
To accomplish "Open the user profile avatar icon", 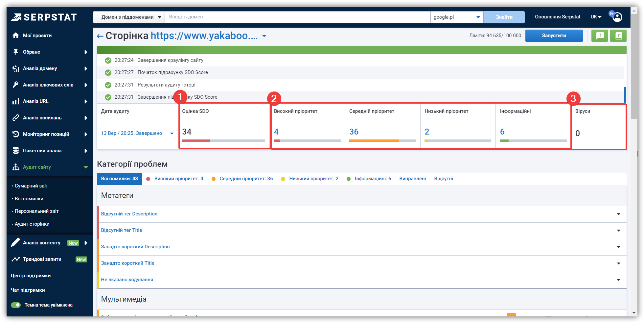I will [x=617, y=17].
